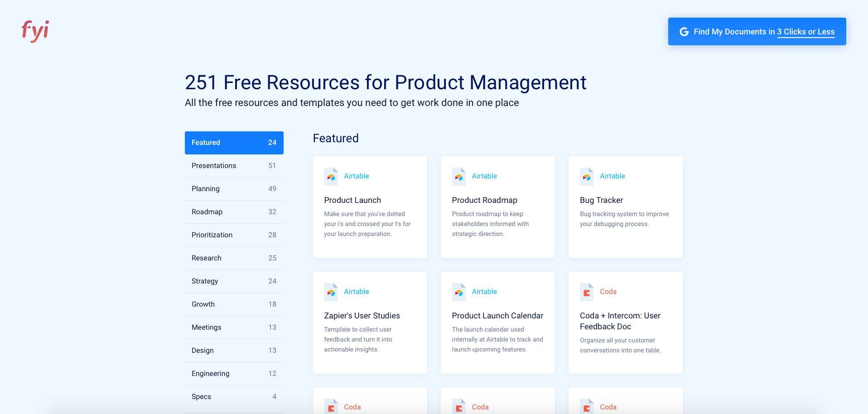Click the Product Launch description text
The height and width of the screenshot is (414, 868).
[x=367, y=224]
